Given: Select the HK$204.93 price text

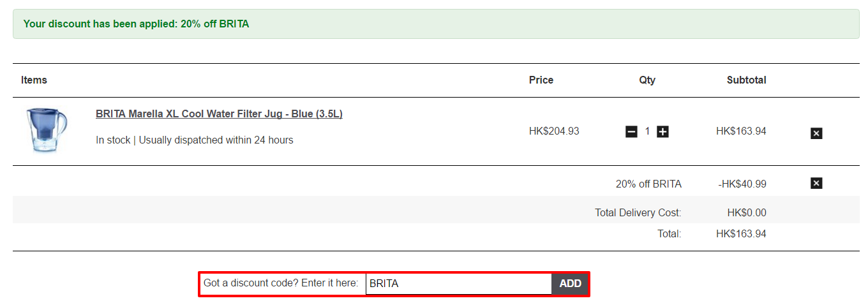Looking at the screenshot, I should point(554,131).
